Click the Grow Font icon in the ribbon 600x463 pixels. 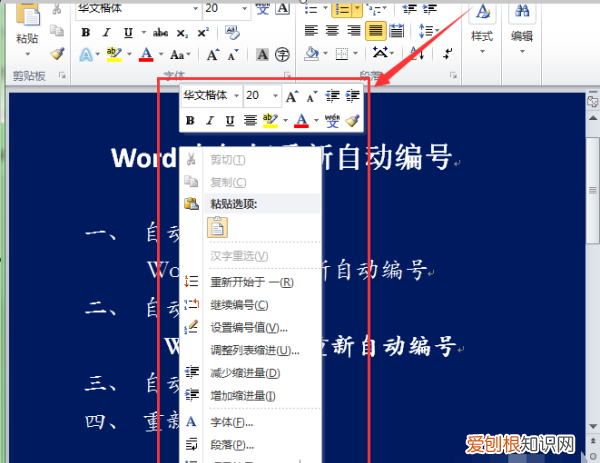click(213, 55)
